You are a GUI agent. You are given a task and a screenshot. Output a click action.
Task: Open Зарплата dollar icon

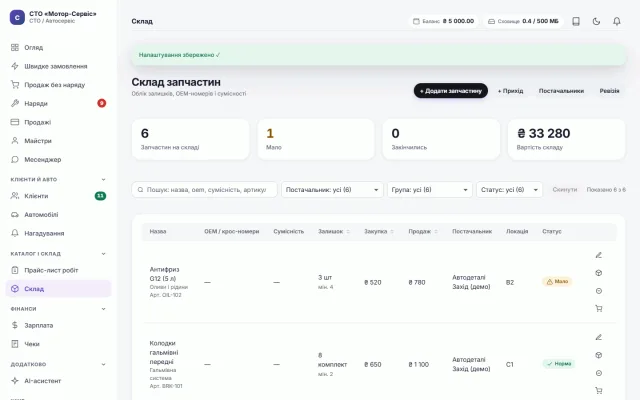click(15, 325)
